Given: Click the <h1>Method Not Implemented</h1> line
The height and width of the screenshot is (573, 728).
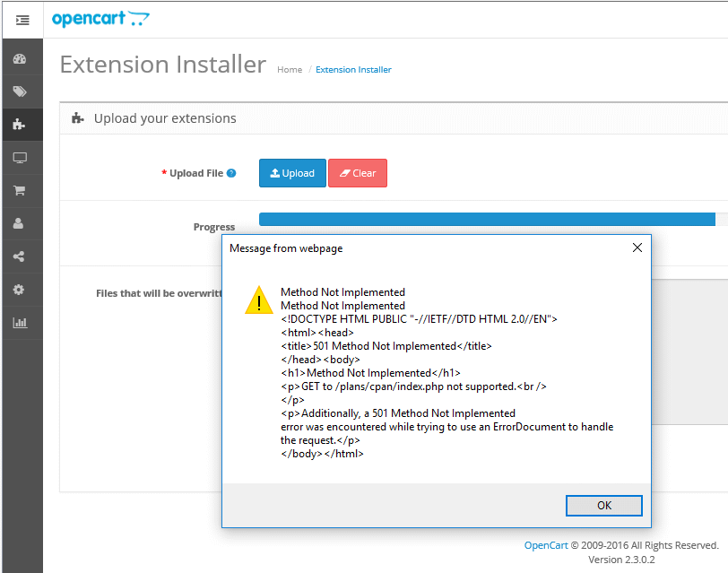Looking at the screenshot, I should pyautogui.click(x=370, y=373).
